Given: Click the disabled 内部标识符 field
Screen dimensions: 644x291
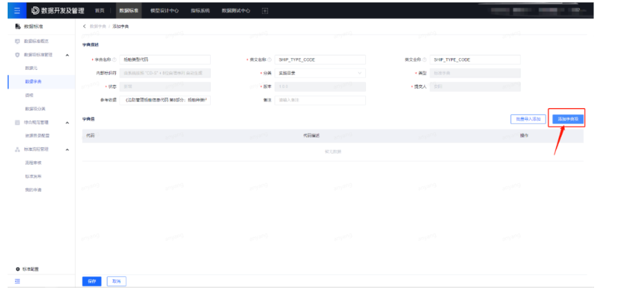Looking at the screenshot, I should 165,73.
